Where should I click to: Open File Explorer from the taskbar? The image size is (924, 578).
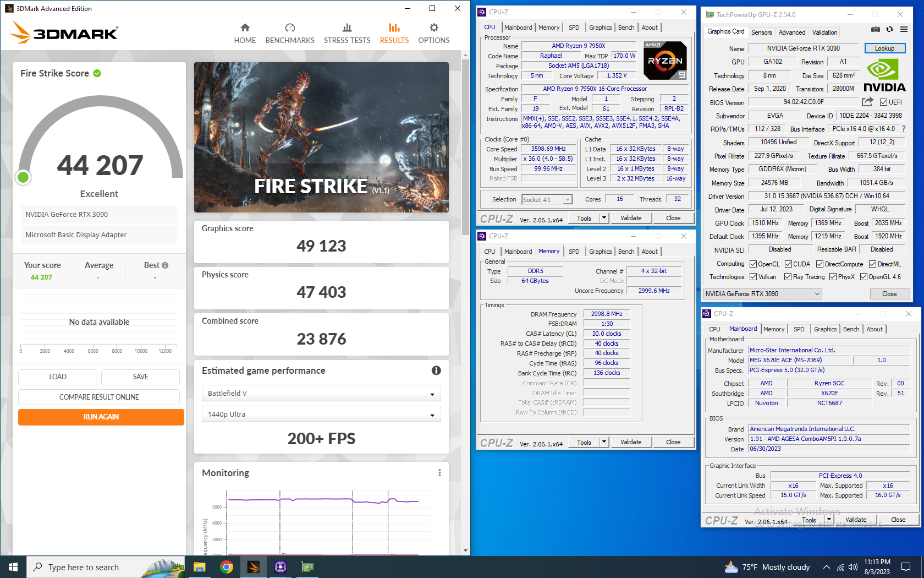click(x=199, y=567)
